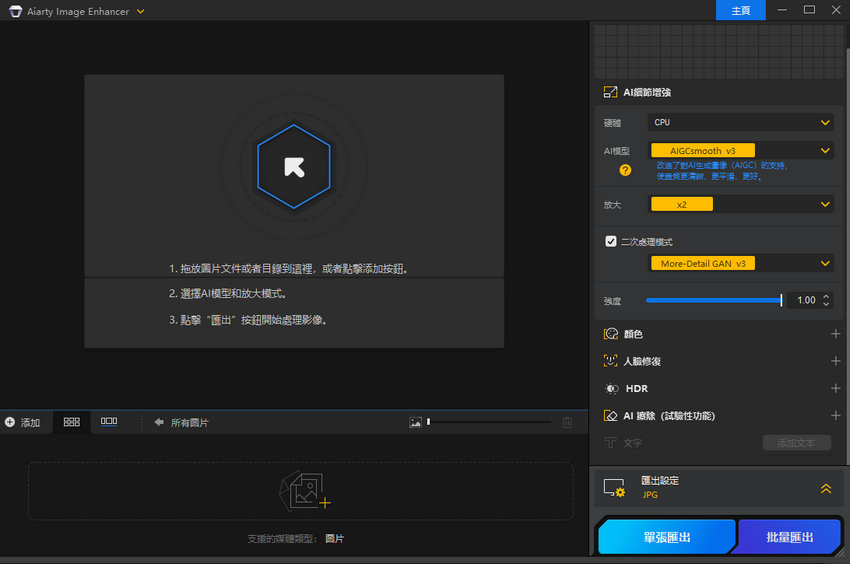850x564 pixels.
Task: Open the 硬體 CPU hardware dropdown
Action: [x=740, y=123]
